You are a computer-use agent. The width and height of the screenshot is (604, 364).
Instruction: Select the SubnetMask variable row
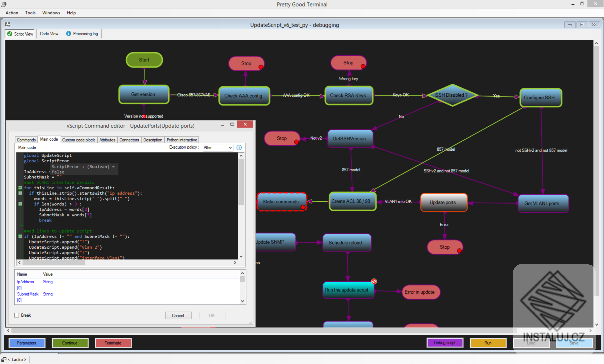point(127,294)
